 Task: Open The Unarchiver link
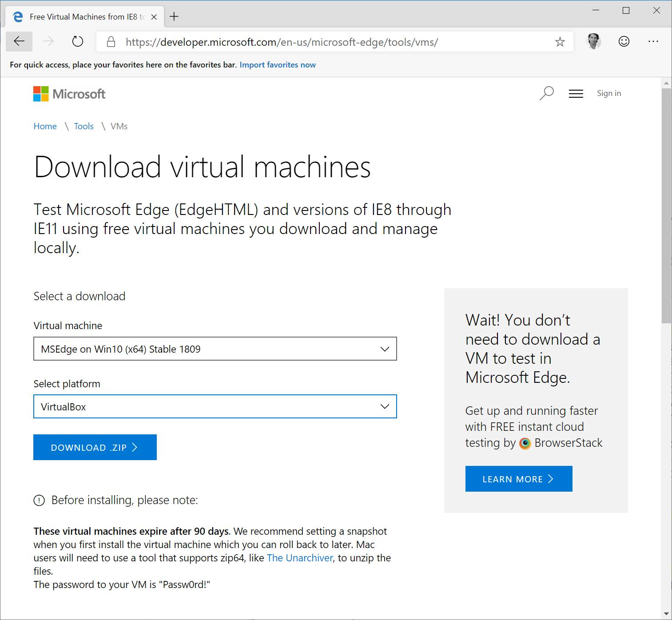pyautogui.click(x=300, y=558)
